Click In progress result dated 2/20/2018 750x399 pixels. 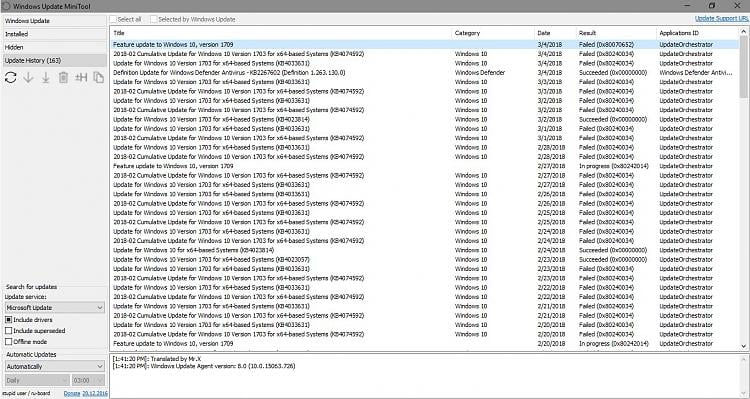click(x=614, y=344)
